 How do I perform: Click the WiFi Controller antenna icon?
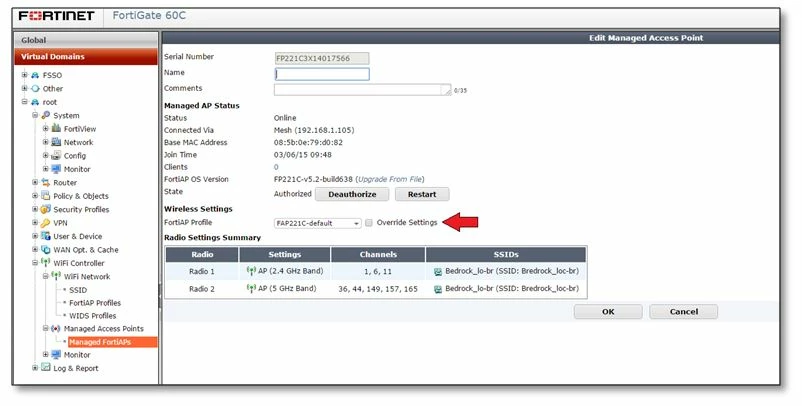tap(46, 263)
